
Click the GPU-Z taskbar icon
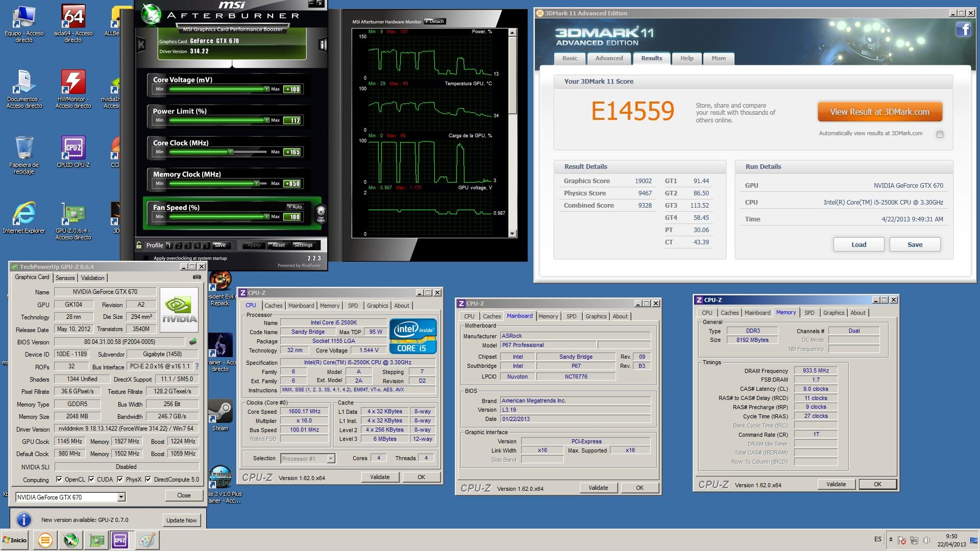point(96,540)
